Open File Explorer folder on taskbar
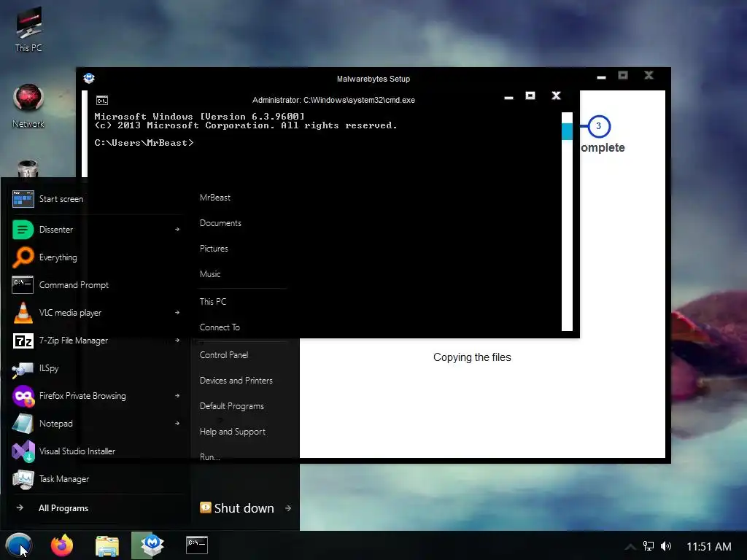The width and height of the screenshot is (747, 560). [x=107, y=545]
